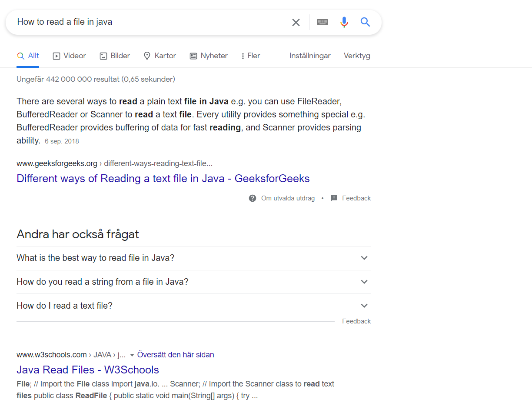
Task: Open the on-screen keyboard icon
Action: (323, 22)
